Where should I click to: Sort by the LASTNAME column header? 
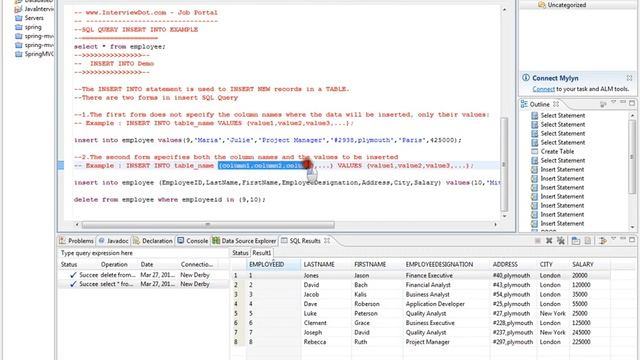325,264
